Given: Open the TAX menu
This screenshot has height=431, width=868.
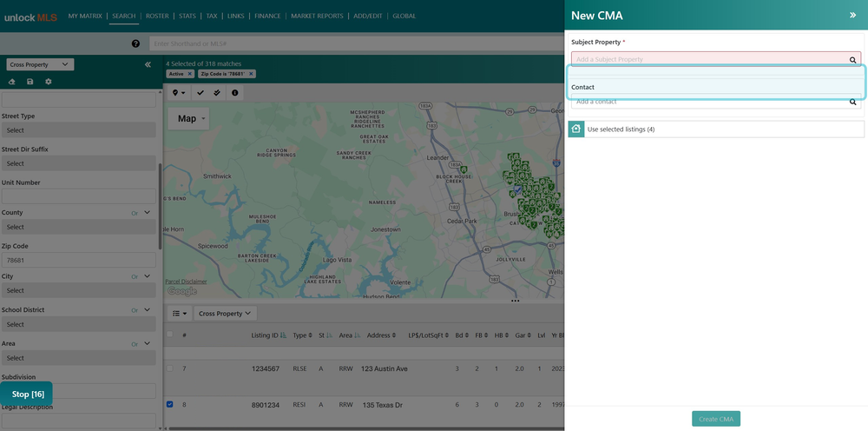Looking at the screenshot, I should (212, 16).
